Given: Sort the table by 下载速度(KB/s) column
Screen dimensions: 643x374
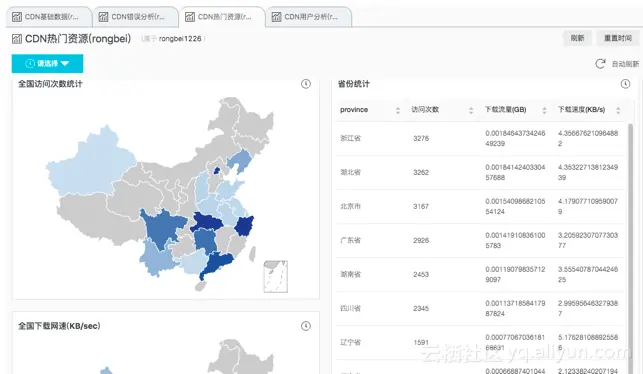Looking at the screenshot, I should [618, 110].
